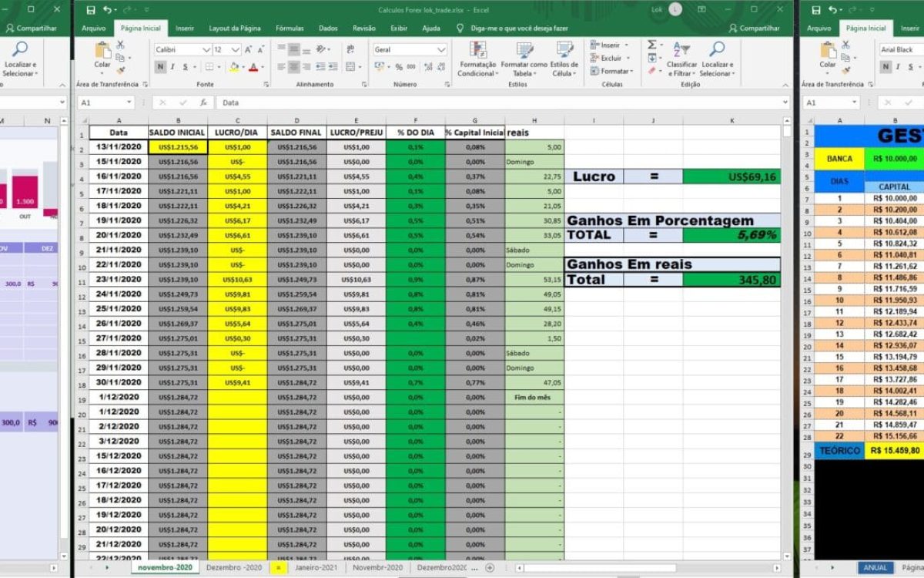Toggle Bold (N) in center window

point(160,67)
